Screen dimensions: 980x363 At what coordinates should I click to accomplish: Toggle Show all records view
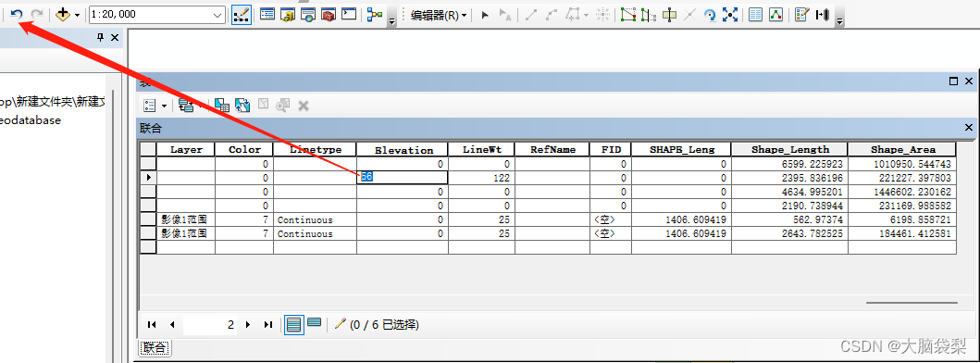coord(293,324)
